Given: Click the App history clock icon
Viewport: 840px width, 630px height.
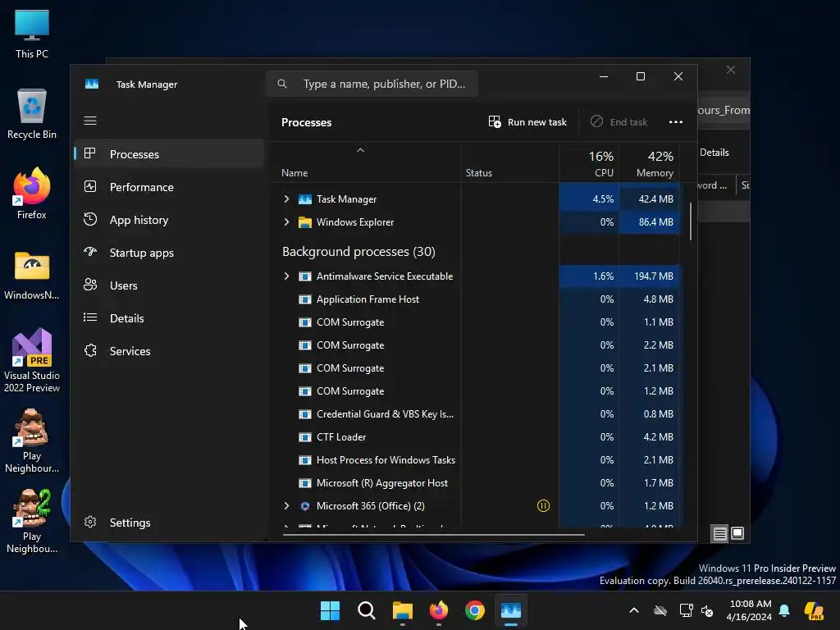Looking at the screenshot, I should coord(90,219).
